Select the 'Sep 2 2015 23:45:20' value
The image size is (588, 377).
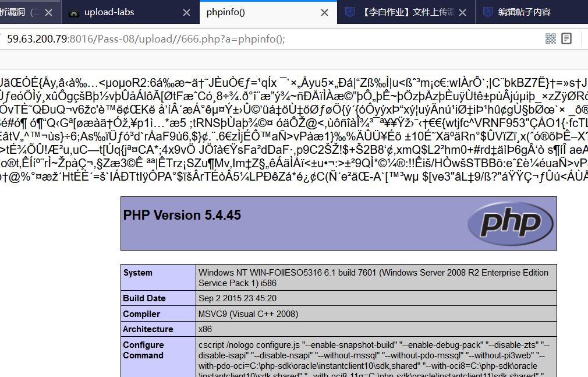pyautogui.click(x=238, y=298)
